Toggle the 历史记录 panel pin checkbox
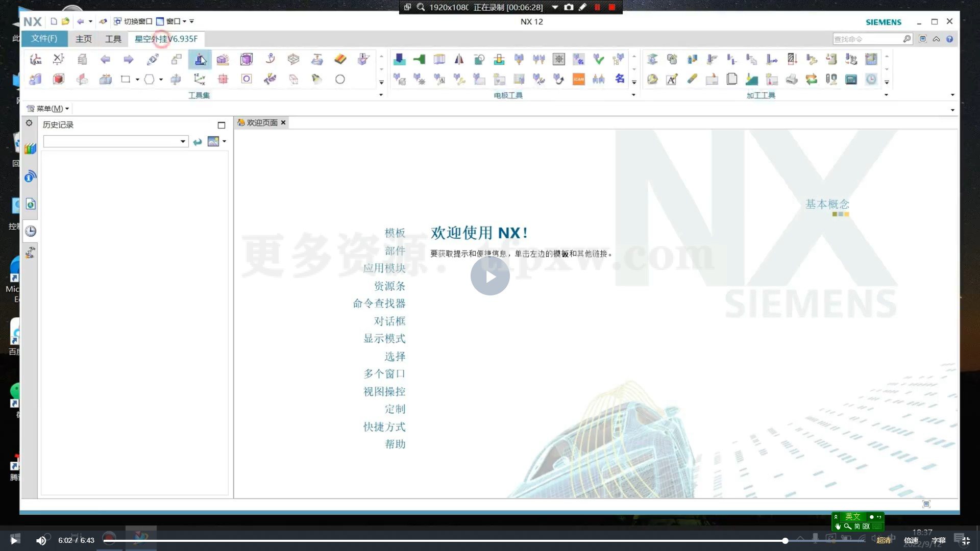The height and width of the screenshot is (551, 980). (221, 125)
